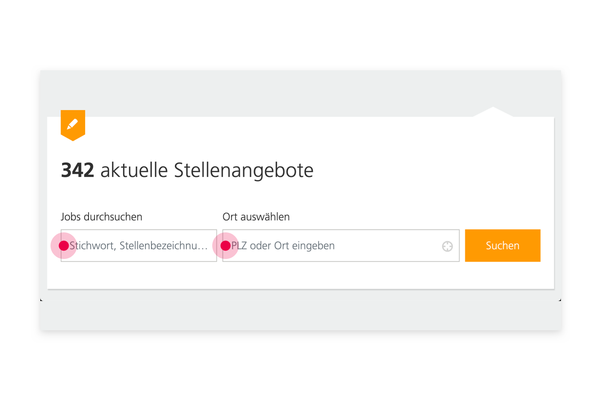Click the aktuelle Stellenangebote headline text
The image size is (600, 400).
[x=207, y=171]
